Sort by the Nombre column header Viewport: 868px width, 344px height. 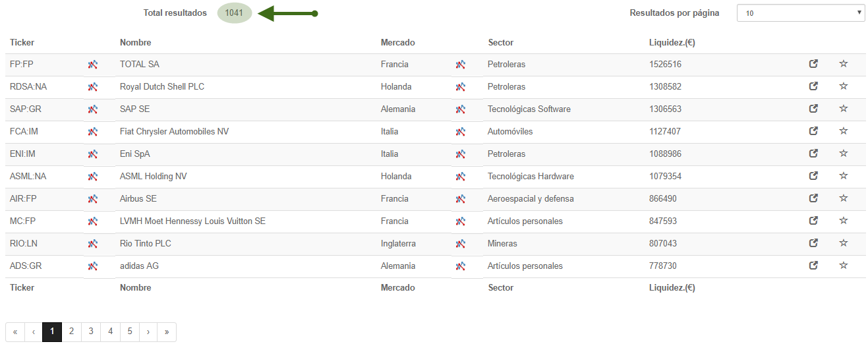tap(136, 42)
